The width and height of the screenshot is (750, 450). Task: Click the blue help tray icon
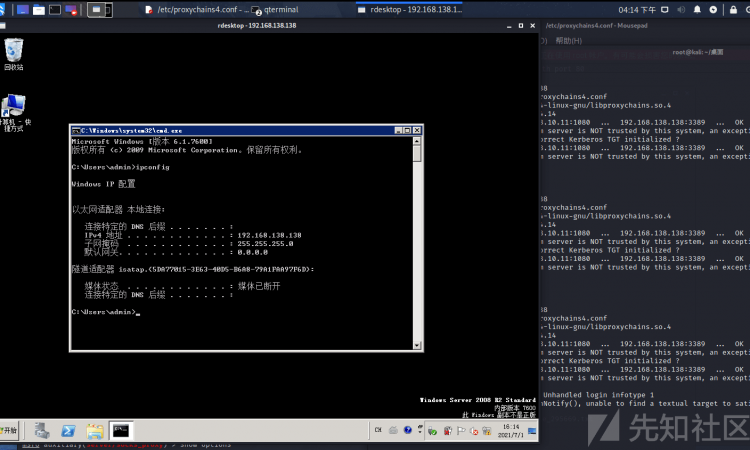pyautogui.click(x=408, y=430)
